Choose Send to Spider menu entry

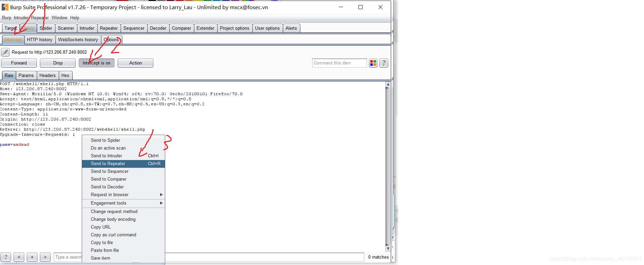point(123,140)
